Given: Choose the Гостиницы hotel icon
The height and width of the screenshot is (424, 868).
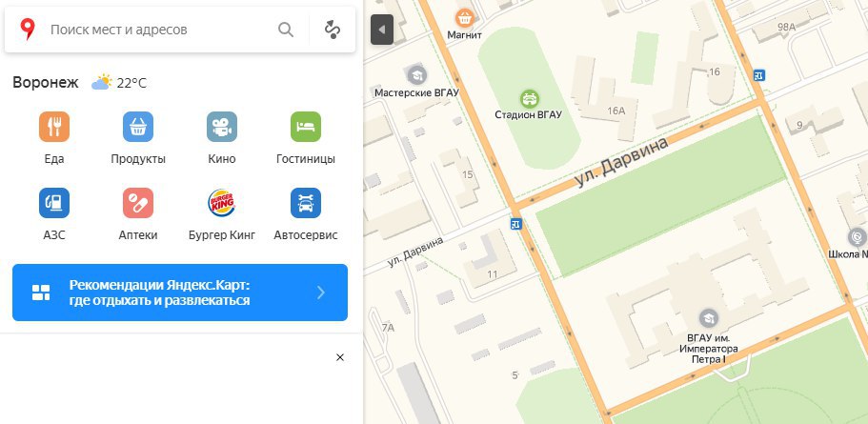Looking at the screenshot, I should click(306, 127).
